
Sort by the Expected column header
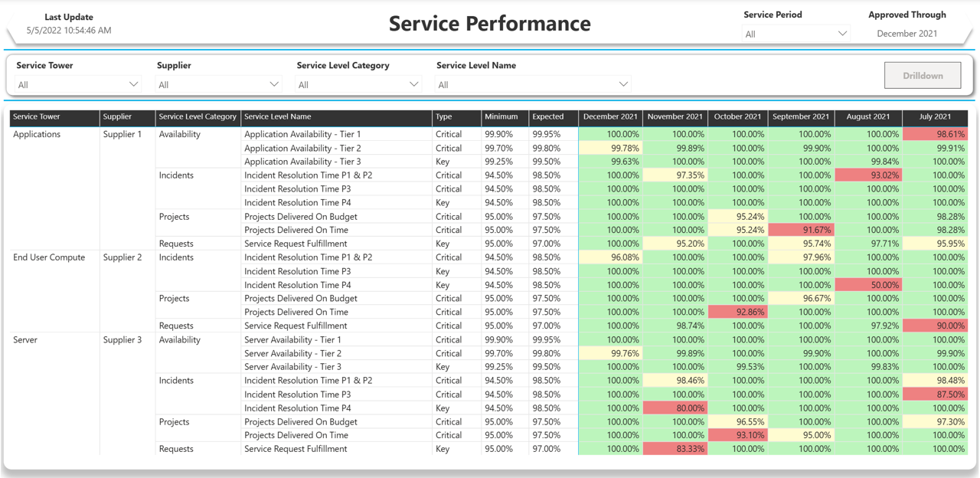click(553, 118)
